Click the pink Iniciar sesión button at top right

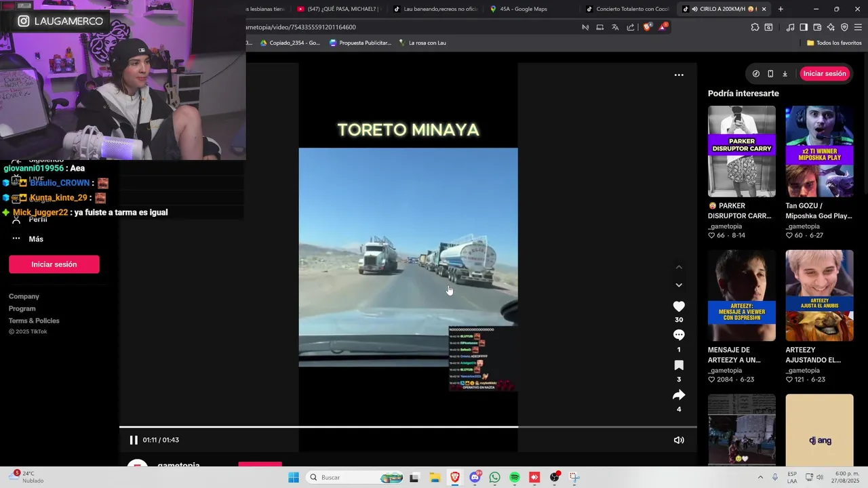[825, 73]
